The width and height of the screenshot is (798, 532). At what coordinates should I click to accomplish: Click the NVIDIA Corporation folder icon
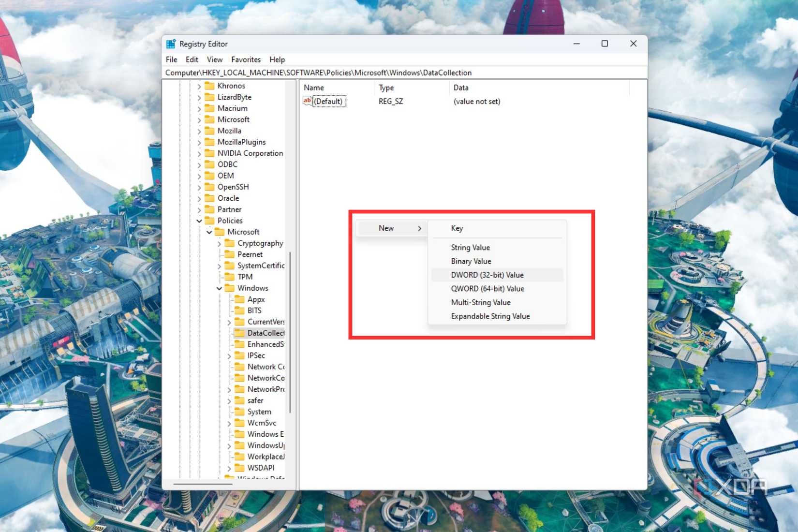click(209, 153)
